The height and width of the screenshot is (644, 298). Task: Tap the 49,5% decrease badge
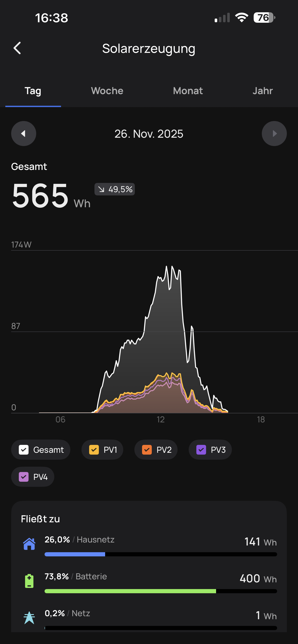115,189
